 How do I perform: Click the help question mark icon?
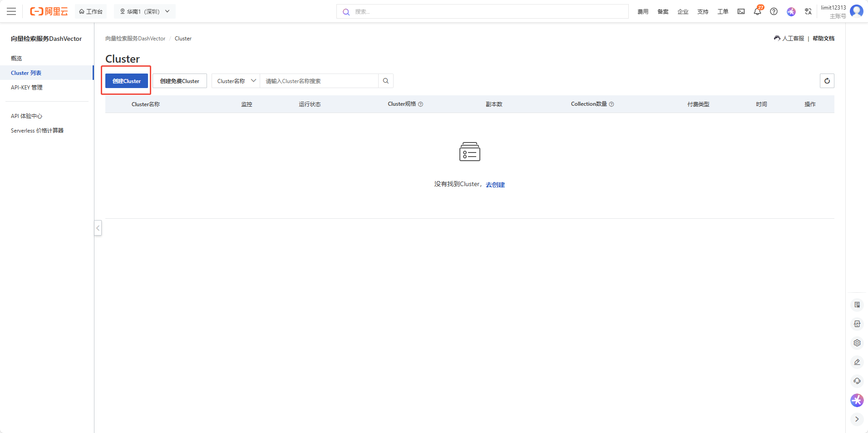click(x=774, y=11)
